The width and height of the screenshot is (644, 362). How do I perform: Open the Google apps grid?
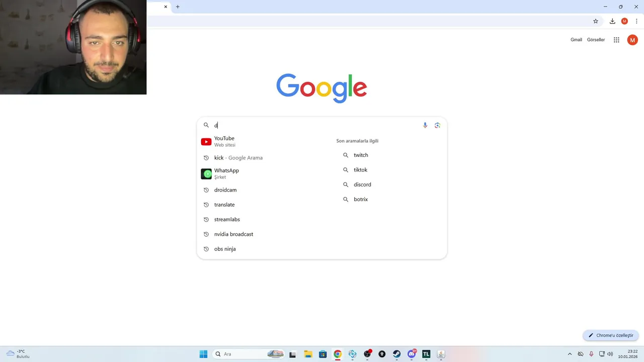(x=616, y=40)
